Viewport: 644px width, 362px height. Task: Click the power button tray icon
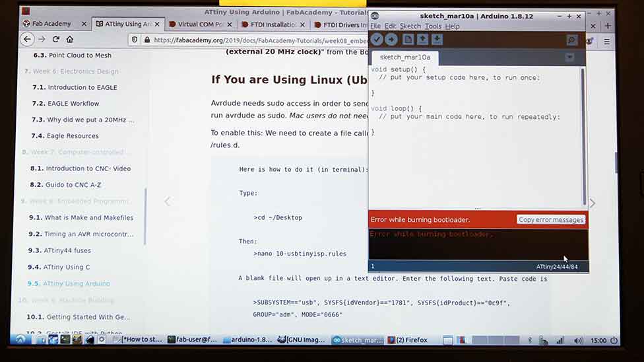614,341
